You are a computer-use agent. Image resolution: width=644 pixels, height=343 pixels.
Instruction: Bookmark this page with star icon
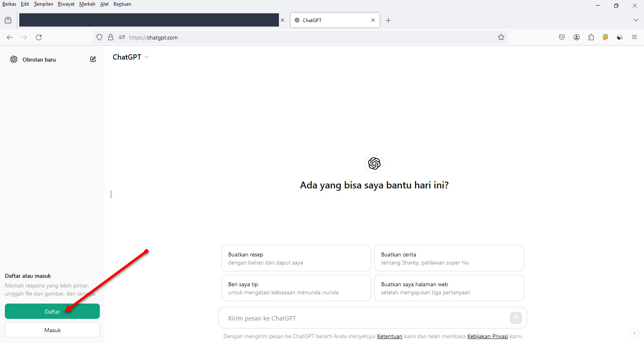pyautogui.click(x=501, y=37)
